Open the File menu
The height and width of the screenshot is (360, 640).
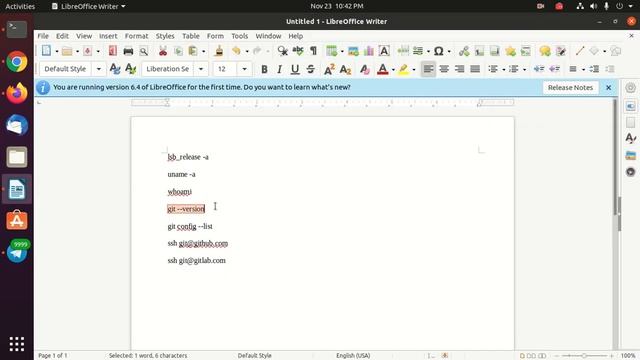click(x=43, y=36)
